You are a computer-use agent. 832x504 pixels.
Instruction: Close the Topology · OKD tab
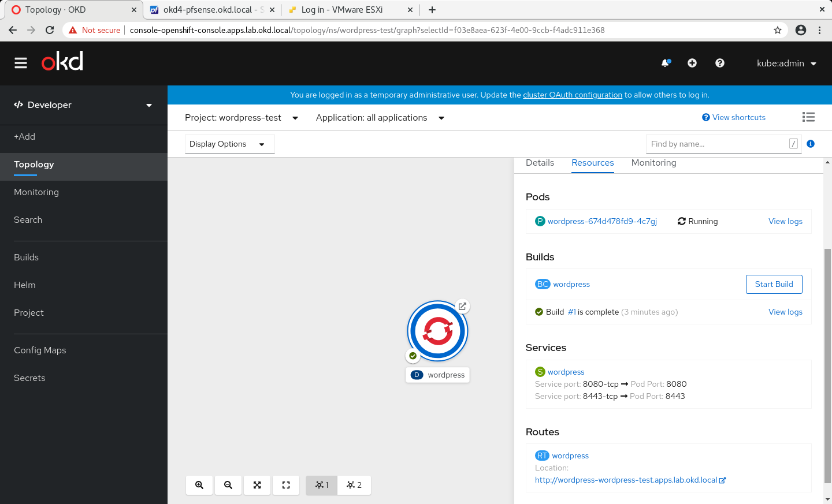click(x=134, y=10)
